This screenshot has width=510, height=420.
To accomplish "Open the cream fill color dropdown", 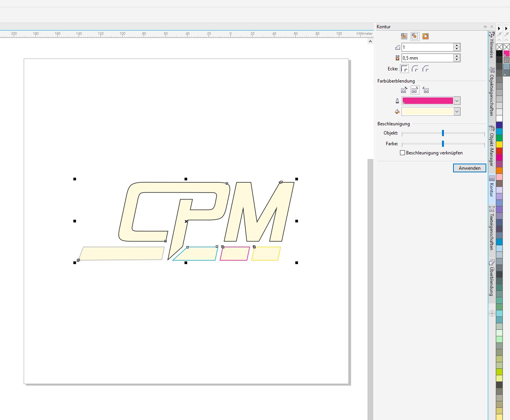I will (457, 112).
